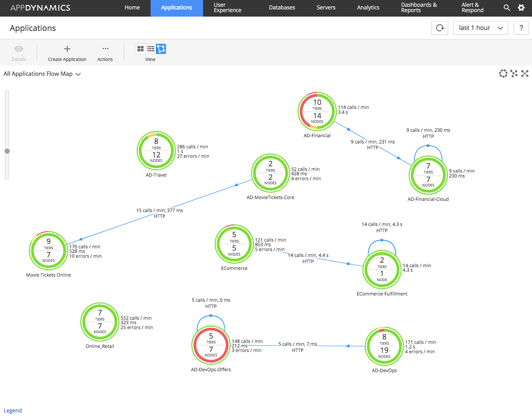Click the fit-to-screen expand icon
The height and width of the screenshot is (417, 532).
[525, 73]
